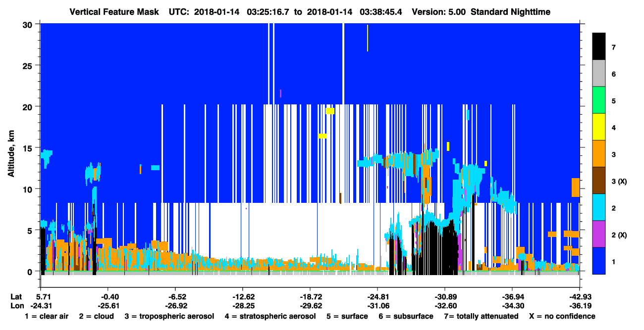Click the magenta color swatch labeled 2 (X)
This screenshot has height=330, width=644.
pyautogui.click(x=599, y=234)
